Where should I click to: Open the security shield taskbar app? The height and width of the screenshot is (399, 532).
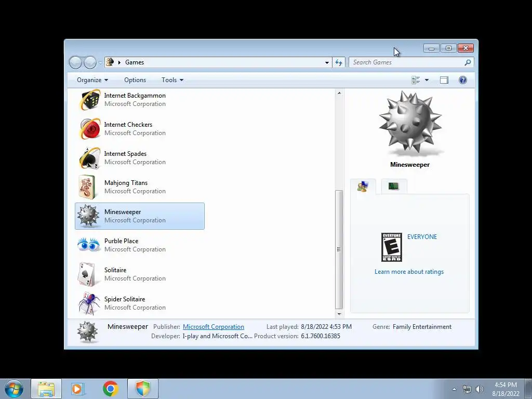(143, 389)
